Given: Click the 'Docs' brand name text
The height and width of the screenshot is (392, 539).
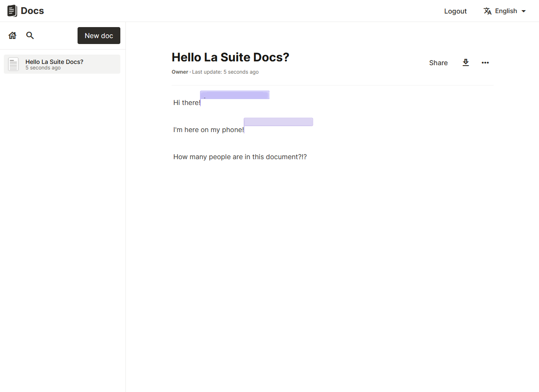Looking at the screenshot, I should click(x=32, y=11).
